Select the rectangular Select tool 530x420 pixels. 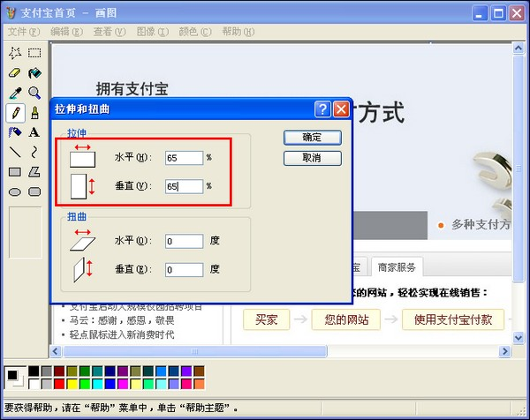pyautogui.click(x=34, y=53)
